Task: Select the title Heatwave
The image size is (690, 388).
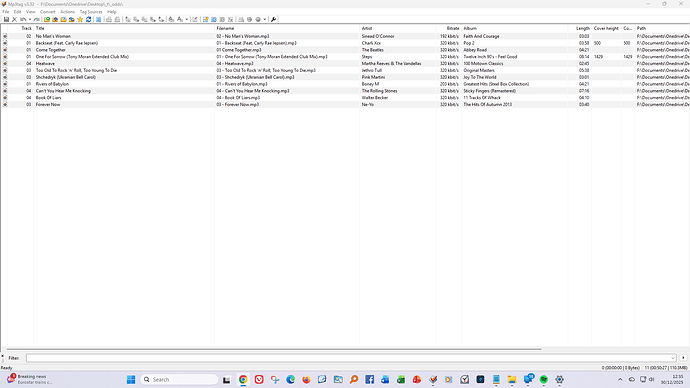Action: pos(45,64)
